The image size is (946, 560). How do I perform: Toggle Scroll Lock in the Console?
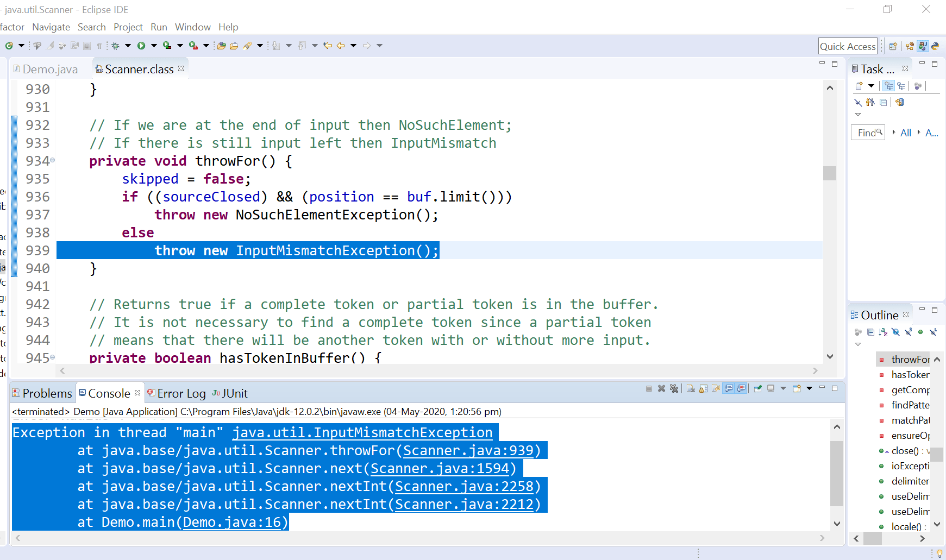click(x=703, y=388)
